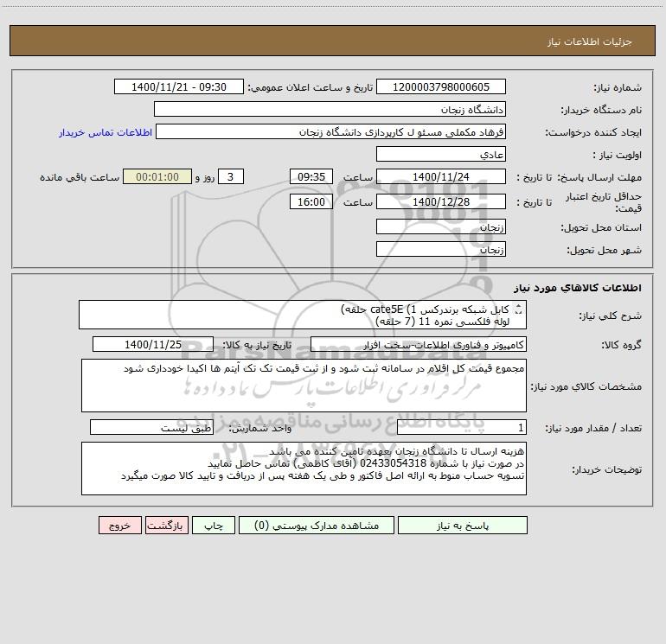
Task: Click the delivery city field 'زنجان'
Action: pos(441,249)
